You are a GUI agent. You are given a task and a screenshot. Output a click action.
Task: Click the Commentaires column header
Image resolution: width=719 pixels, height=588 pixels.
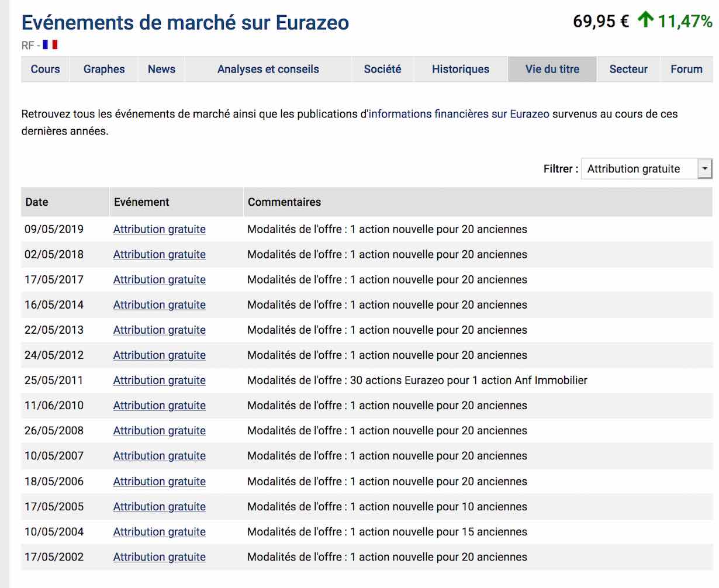(x=478, y=202)
